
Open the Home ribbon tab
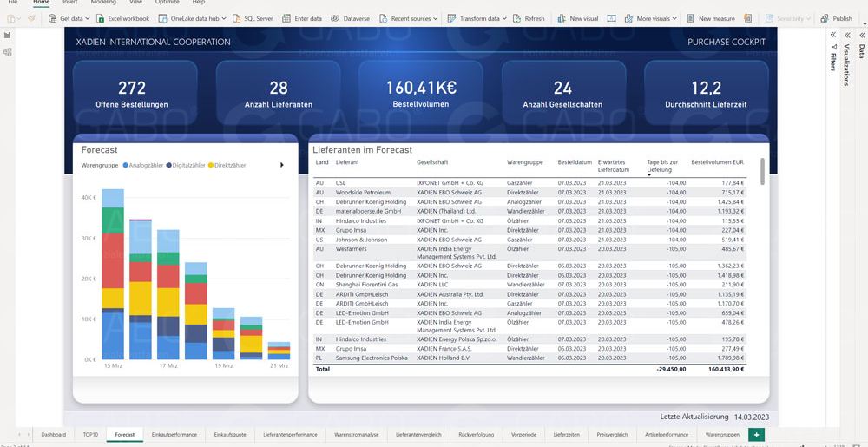click(42, 3)
